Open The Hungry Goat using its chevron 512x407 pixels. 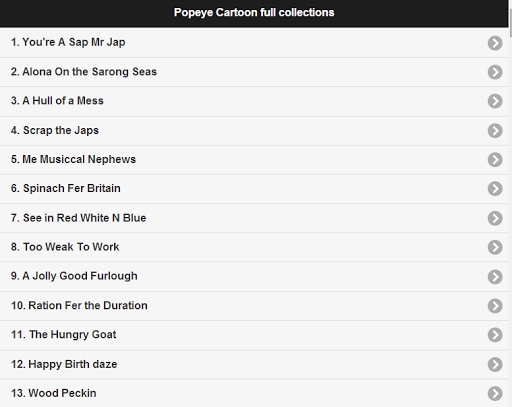[495, 335]
